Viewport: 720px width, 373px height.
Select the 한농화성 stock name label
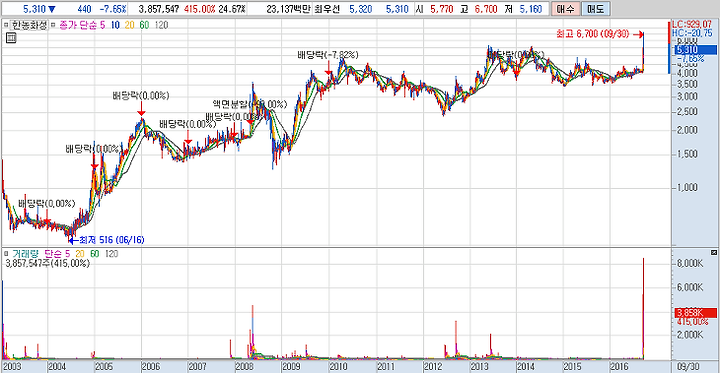pos(28,26)
